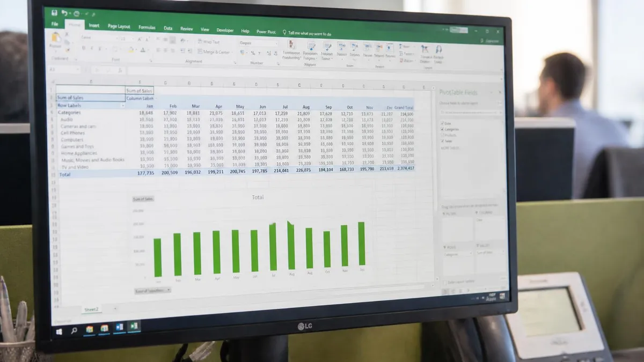Select the Grand Total column header cell
The image size is (644, 362).
(x=405, y=108)
